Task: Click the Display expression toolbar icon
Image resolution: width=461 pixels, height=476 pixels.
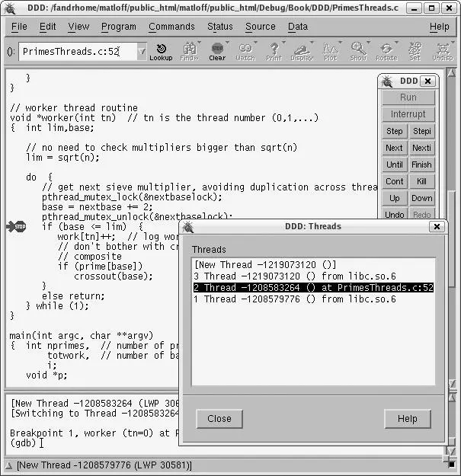Action: [x=302, y=51]
